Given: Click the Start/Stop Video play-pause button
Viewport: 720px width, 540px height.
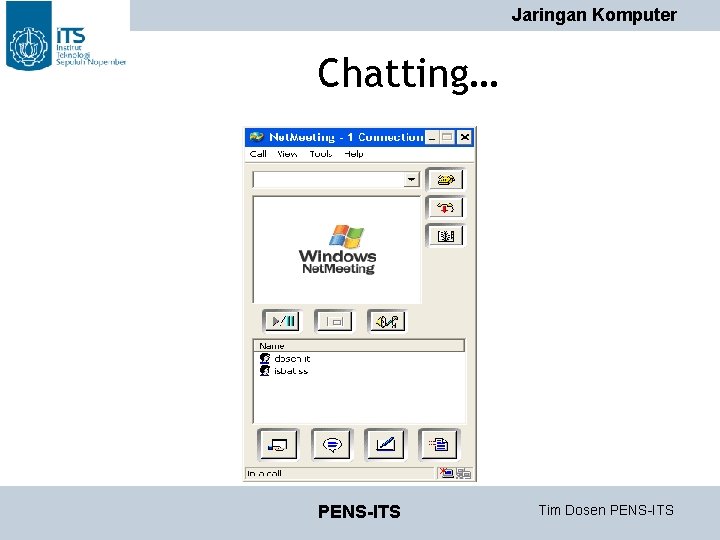Looking at the screenshot, I should (282, 321).
